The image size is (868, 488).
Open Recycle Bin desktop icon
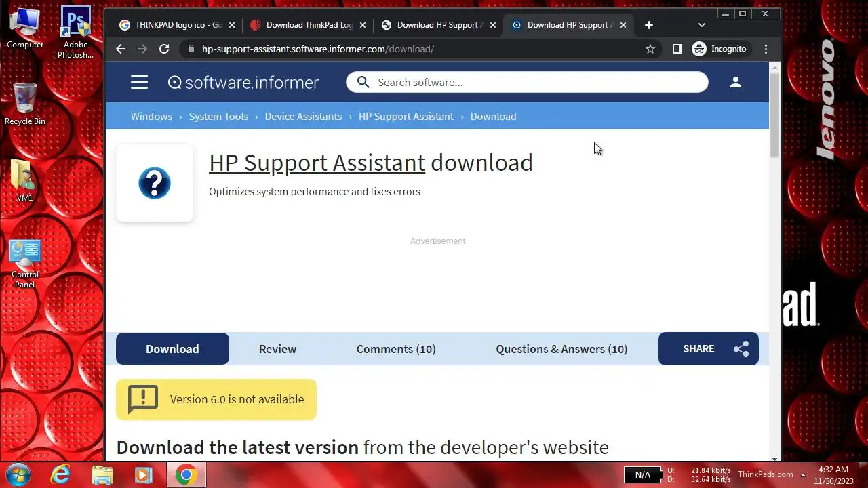tap(25, 104)
